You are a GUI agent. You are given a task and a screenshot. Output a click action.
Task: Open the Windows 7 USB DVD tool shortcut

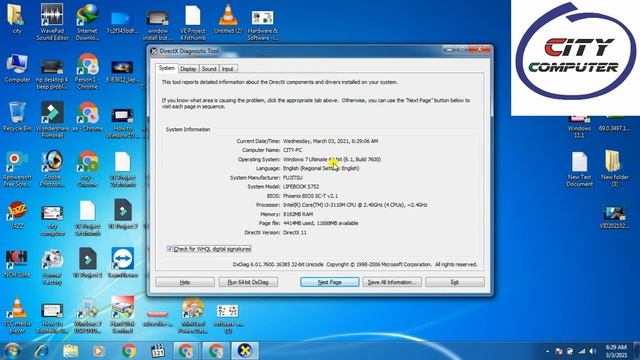pyautogui.click(x=87, y=316)
